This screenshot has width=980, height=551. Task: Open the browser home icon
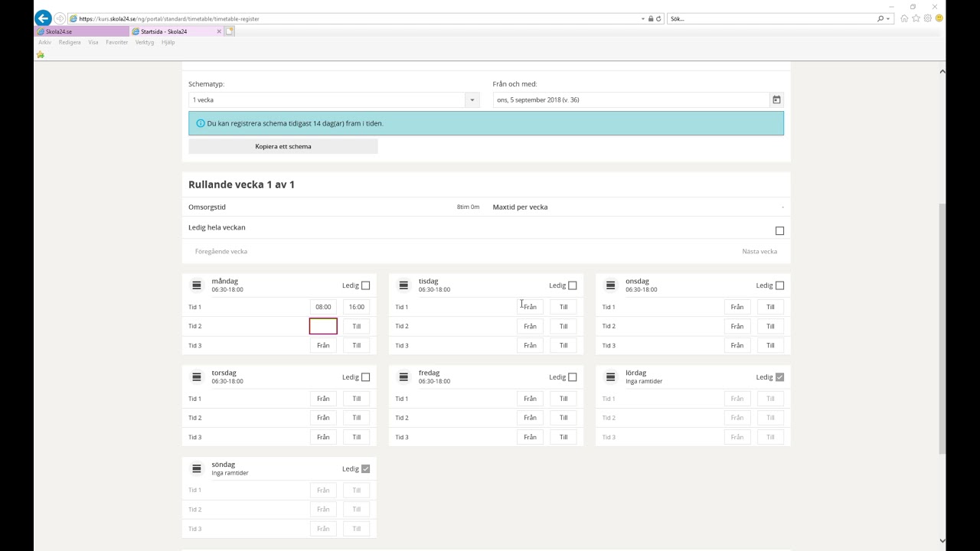pos(904,18)
